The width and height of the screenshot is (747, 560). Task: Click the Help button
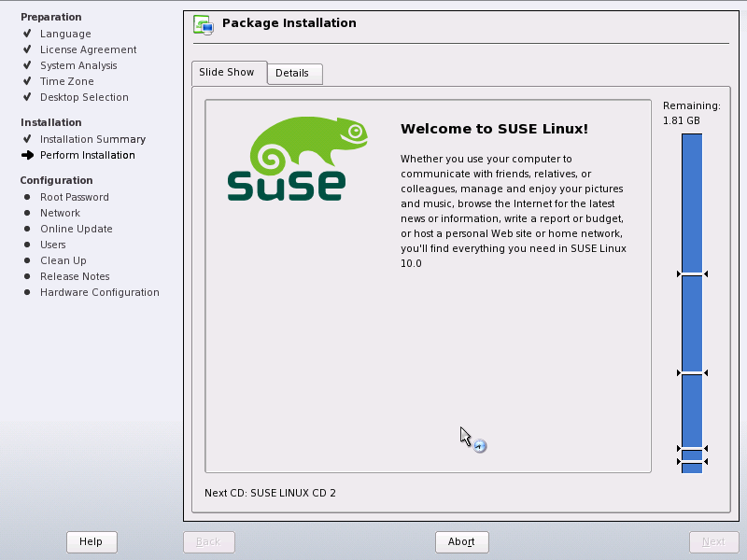tap(92, 542)
